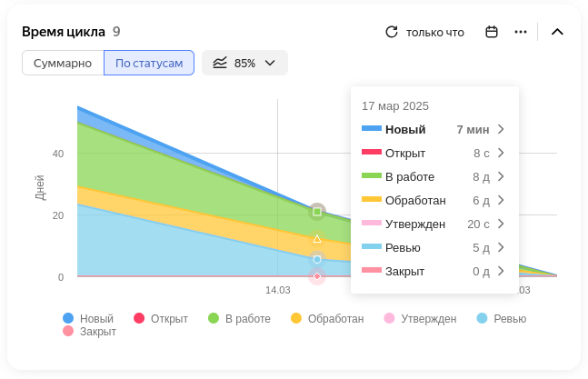The width and height of the screenshot is (588, 379).
Task: Open the three-dots more options menu
Action: click(x=521, y=32)
